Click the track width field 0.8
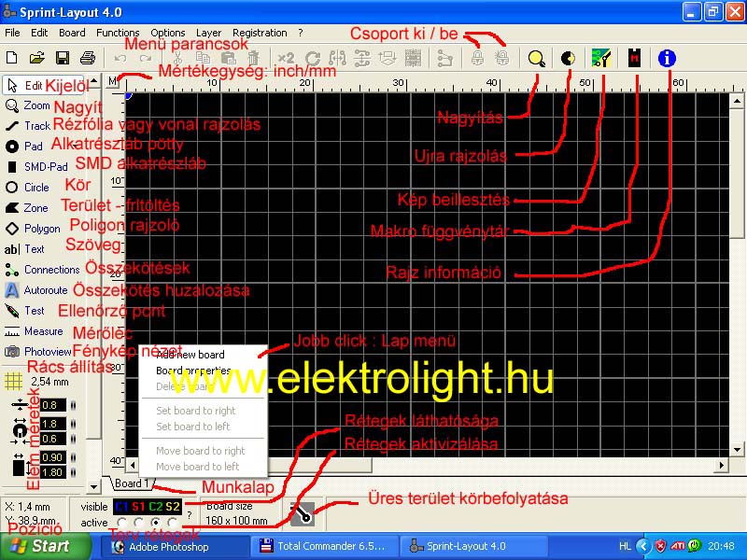Viewport: 747px width, 560px height. click(53, 405)
